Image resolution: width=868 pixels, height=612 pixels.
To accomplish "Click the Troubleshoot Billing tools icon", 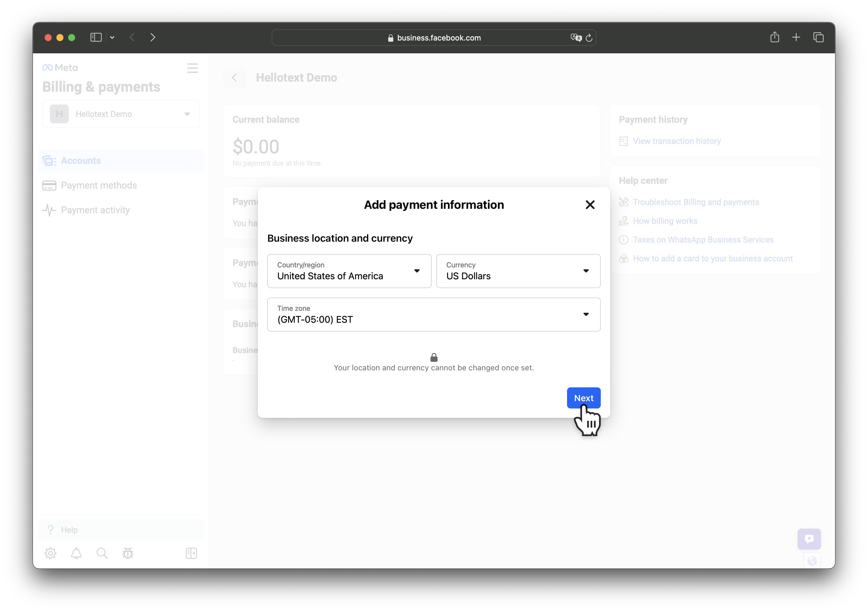I will 623,202.
